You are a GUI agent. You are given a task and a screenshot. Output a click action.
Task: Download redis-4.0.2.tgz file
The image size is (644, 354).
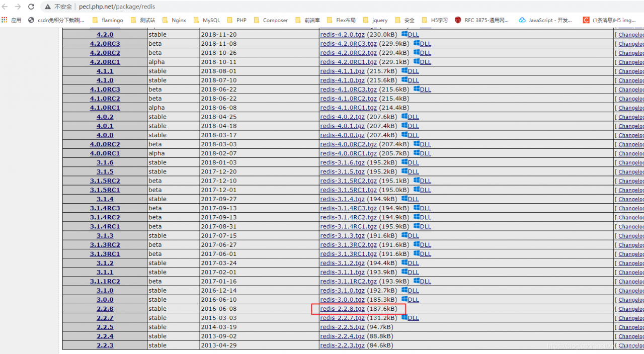click(x=342, y=117)
